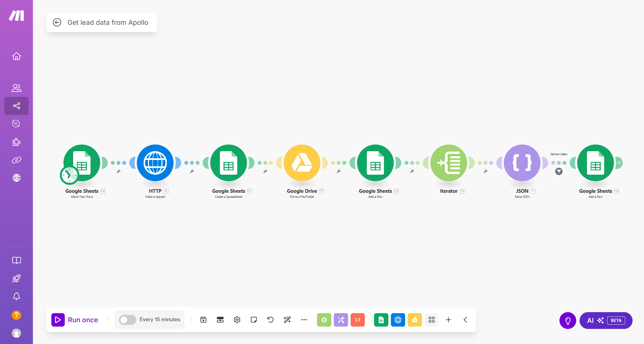Collapse the toolbar with left chevron
This screenshot has width=644, height=344.
pyautogui.click(x=465, y=320)
